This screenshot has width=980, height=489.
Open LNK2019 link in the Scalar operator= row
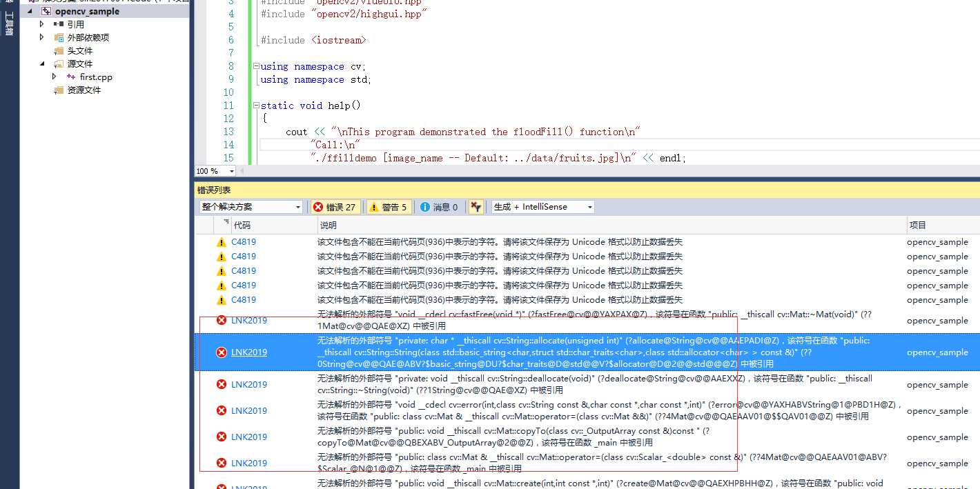point(249,463)
